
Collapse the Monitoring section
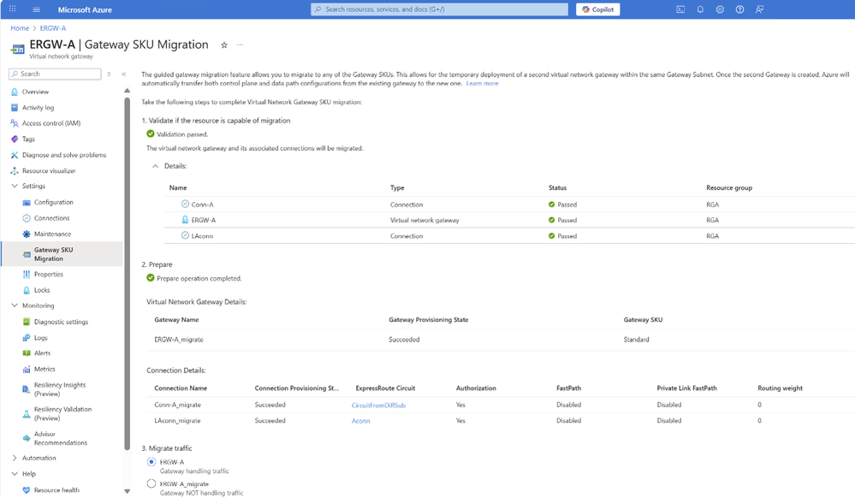click(x=15, y=305)
